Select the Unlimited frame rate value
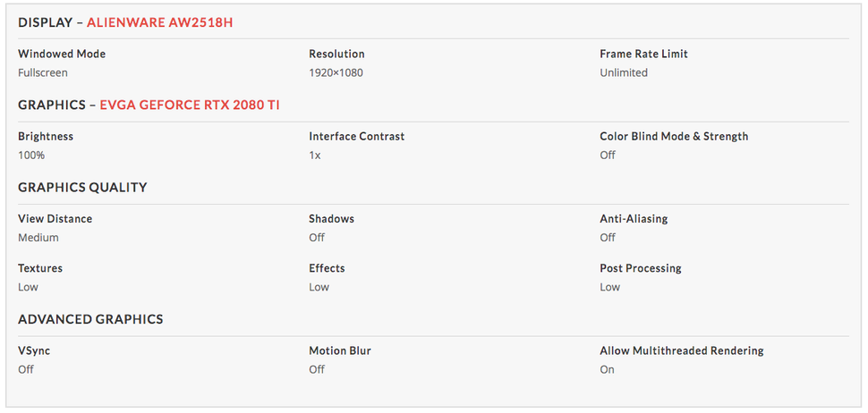The height and width of the screenshot is (413, 868). pos(624,72)
